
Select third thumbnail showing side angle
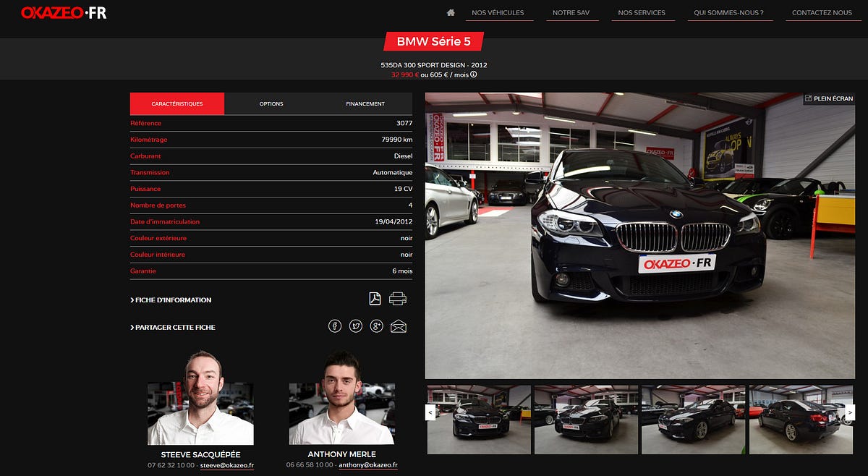tap(693, 420)
